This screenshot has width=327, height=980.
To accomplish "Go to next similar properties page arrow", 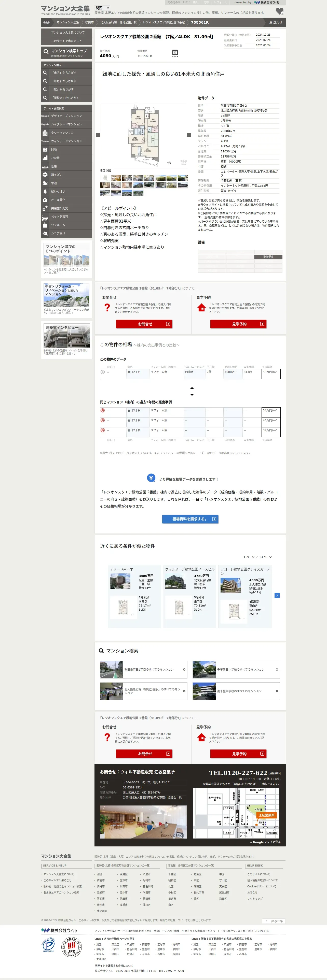I will pos(277,595).
